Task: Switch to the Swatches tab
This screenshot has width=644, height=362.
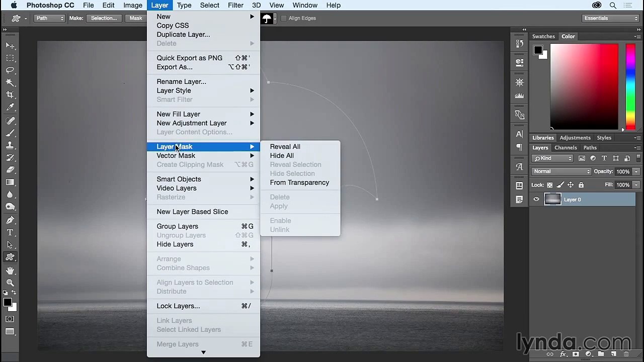Action: tap(543, 36)
